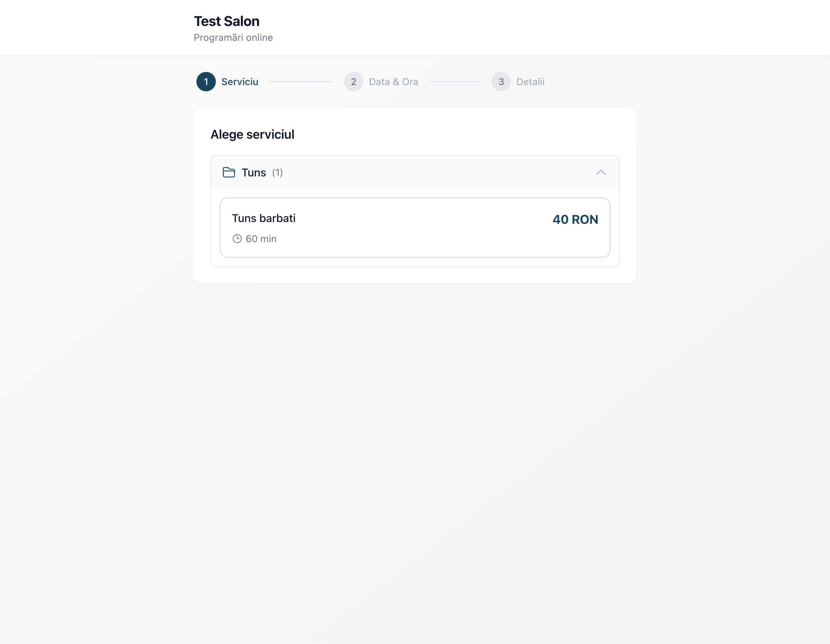
Task: Click the (1) service count in Tuns
Action: [277, 173]
